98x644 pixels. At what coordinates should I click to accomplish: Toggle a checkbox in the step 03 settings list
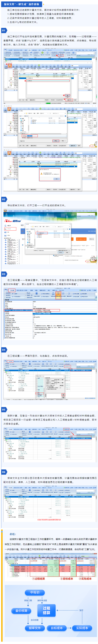(33, 319)
